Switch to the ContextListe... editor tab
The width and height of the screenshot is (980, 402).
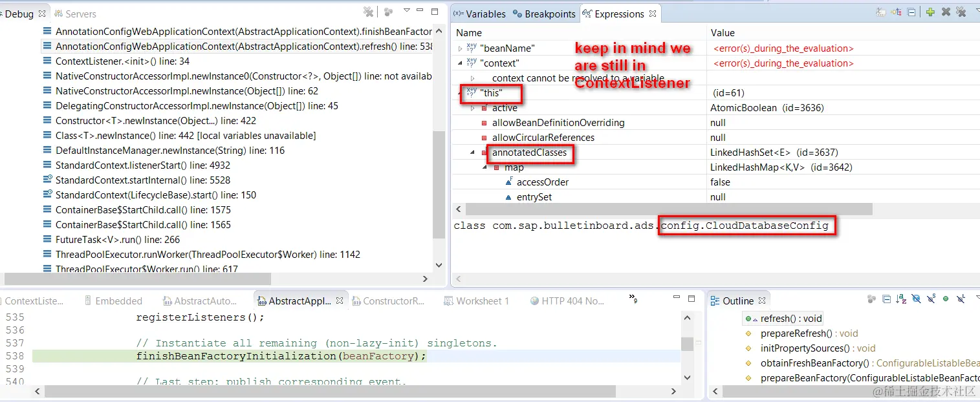[x=34, y=301]
